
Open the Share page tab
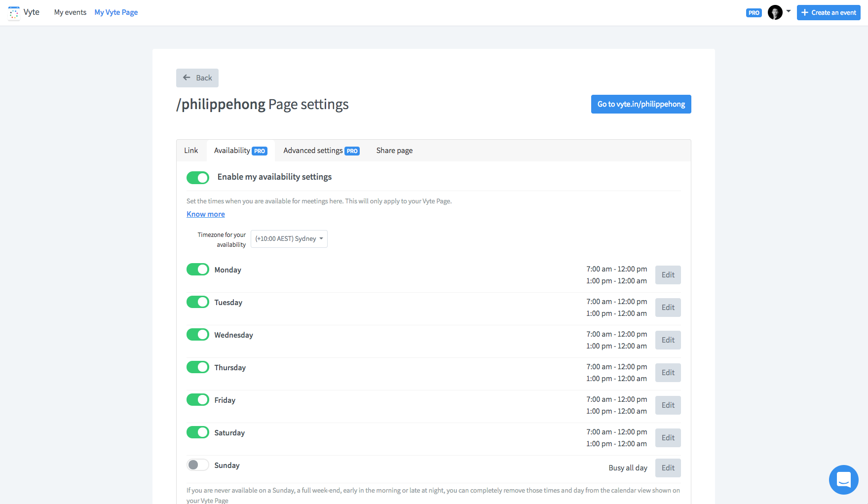tap(394, 151)
